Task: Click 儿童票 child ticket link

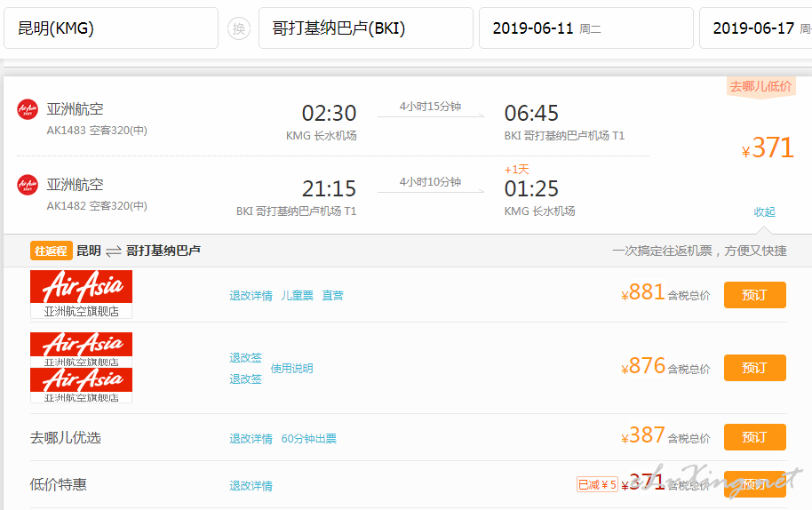Action: (297, 295)
